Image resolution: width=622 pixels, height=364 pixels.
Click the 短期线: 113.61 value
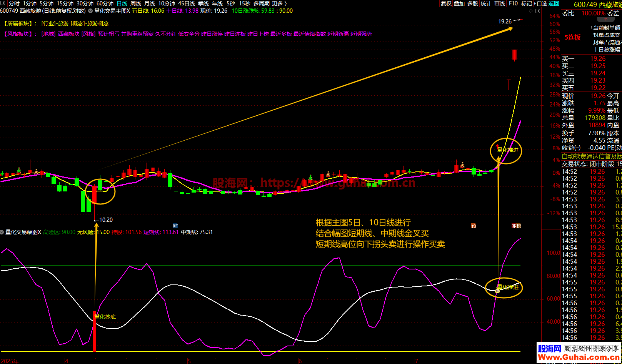pos(161,232)
